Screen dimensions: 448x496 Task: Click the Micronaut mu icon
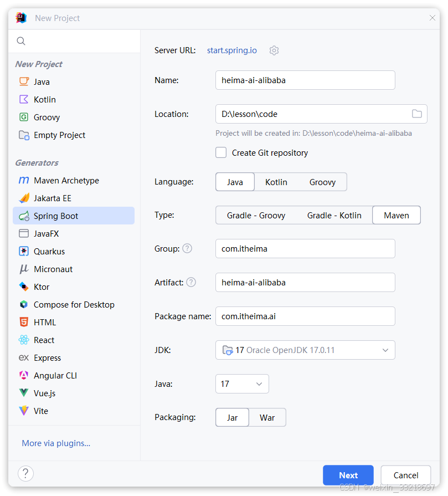point(24,269)
